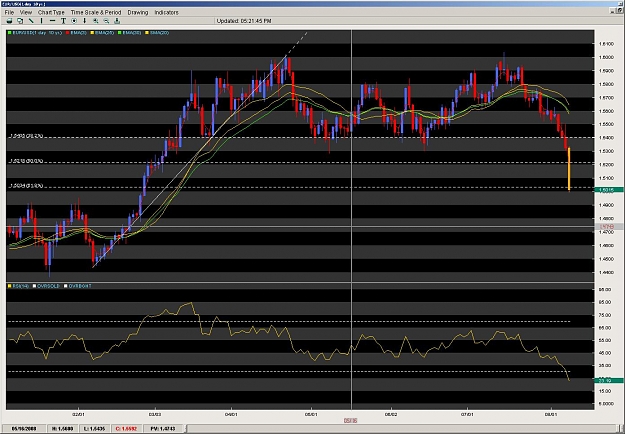Open the Drawing menu
Image resolution: width=625 pixels, height=434 pixels.
(138, 12)
